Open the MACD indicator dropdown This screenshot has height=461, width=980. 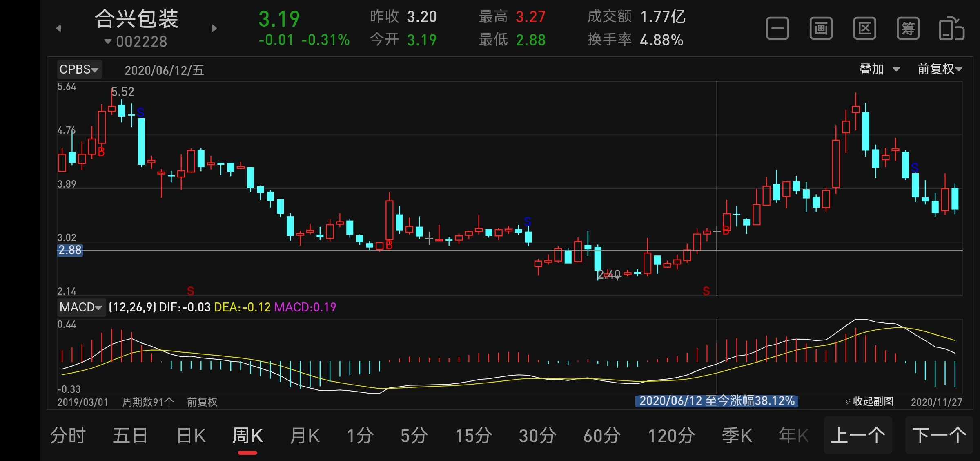click(x=81, y=307)
